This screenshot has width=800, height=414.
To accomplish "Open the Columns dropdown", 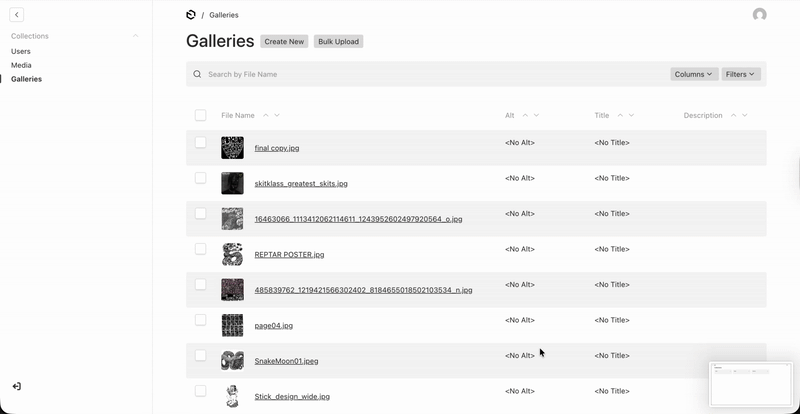I will [693, 74].
